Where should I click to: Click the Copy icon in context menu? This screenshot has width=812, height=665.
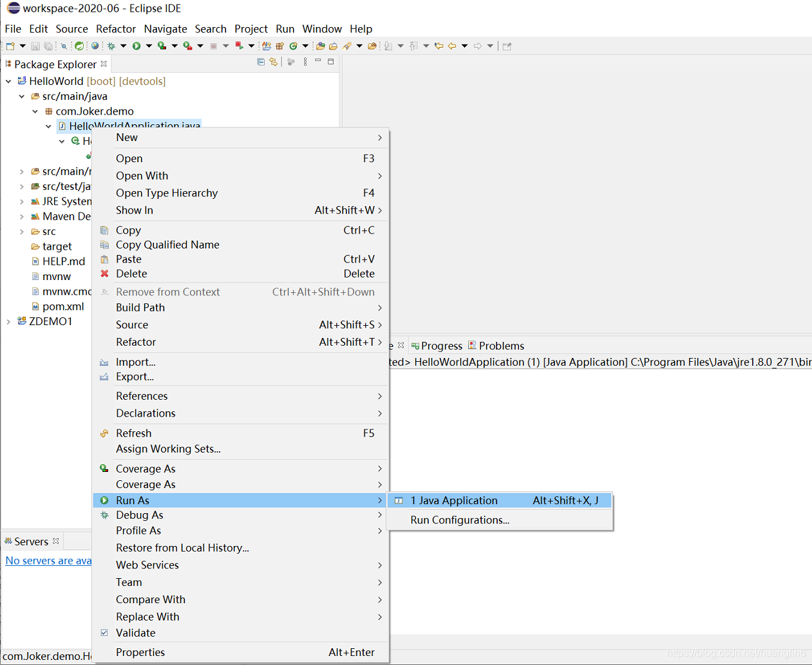pyautogui.click(x=104, y=230)
